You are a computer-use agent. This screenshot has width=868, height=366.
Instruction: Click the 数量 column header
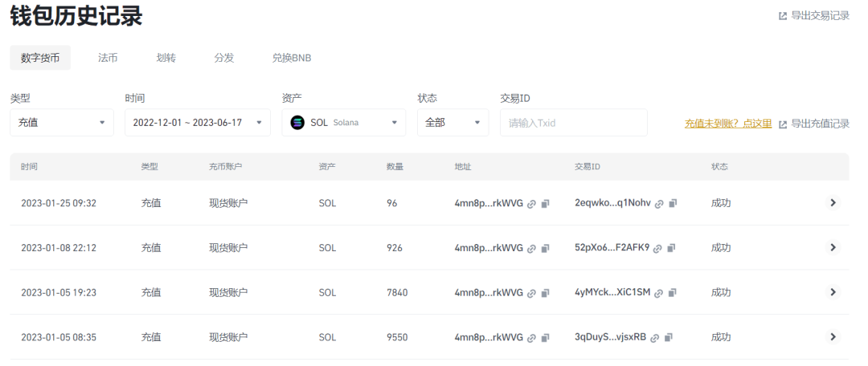tap(395, 166)
